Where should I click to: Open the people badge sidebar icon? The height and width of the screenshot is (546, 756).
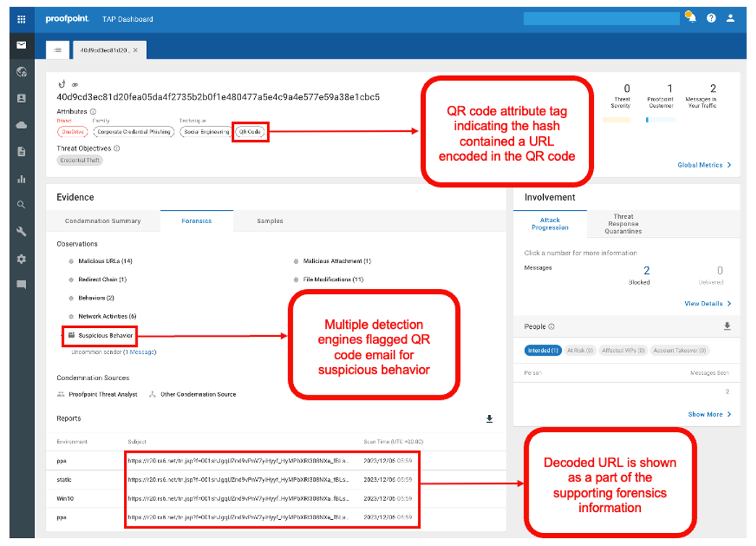point(21,98)
